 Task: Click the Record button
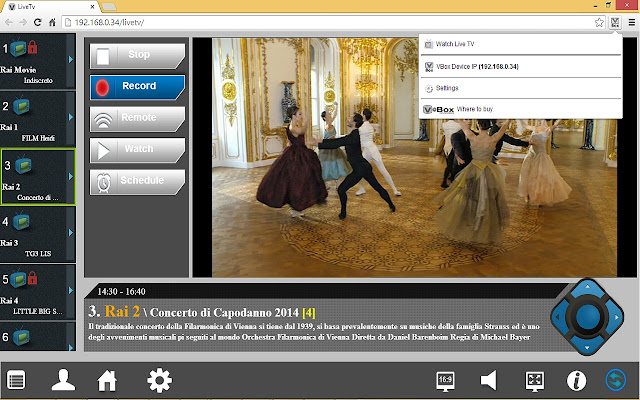137,87
